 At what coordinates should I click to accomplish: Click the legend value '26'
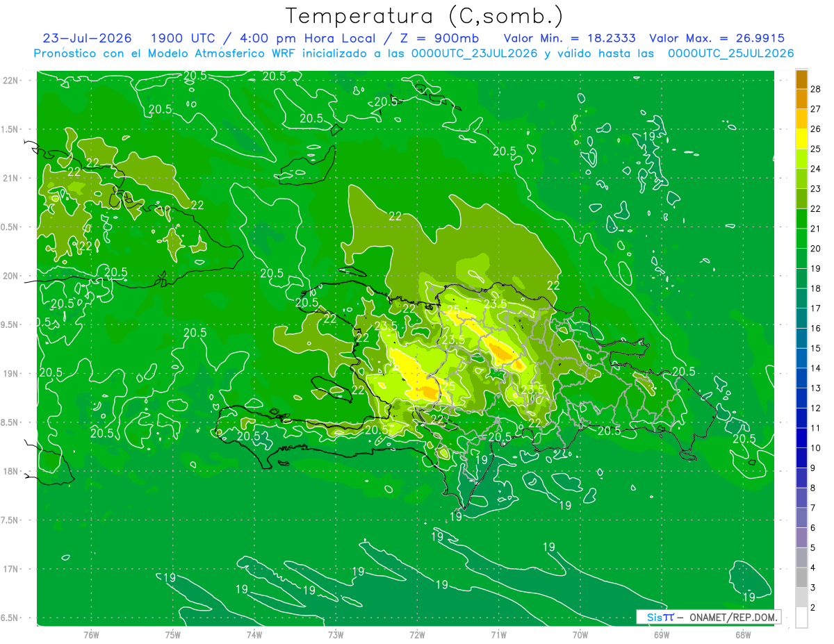tap(816, 129)
